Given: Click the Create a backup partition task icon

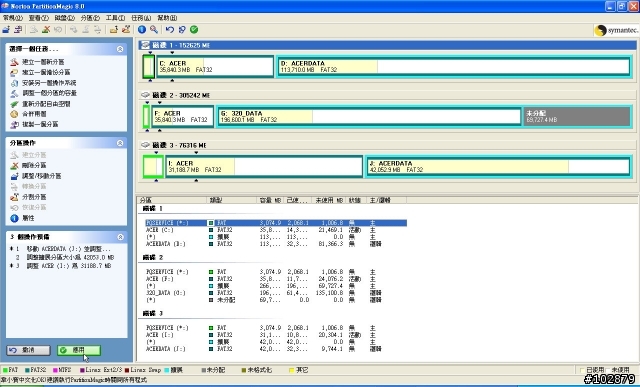Looking at the screenshot, I should [x=14, y=72].
